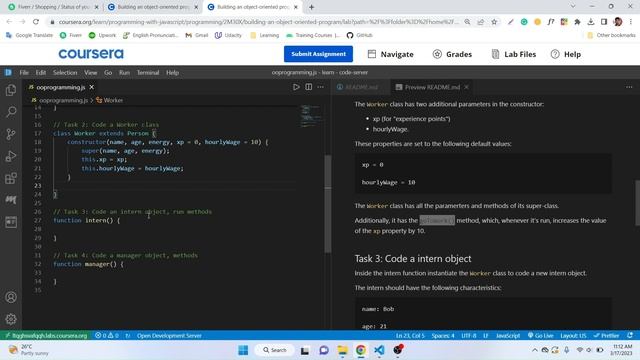This screenshot has height=360, width=640.
Task: Reload the browser page
Action: [36, 22]
